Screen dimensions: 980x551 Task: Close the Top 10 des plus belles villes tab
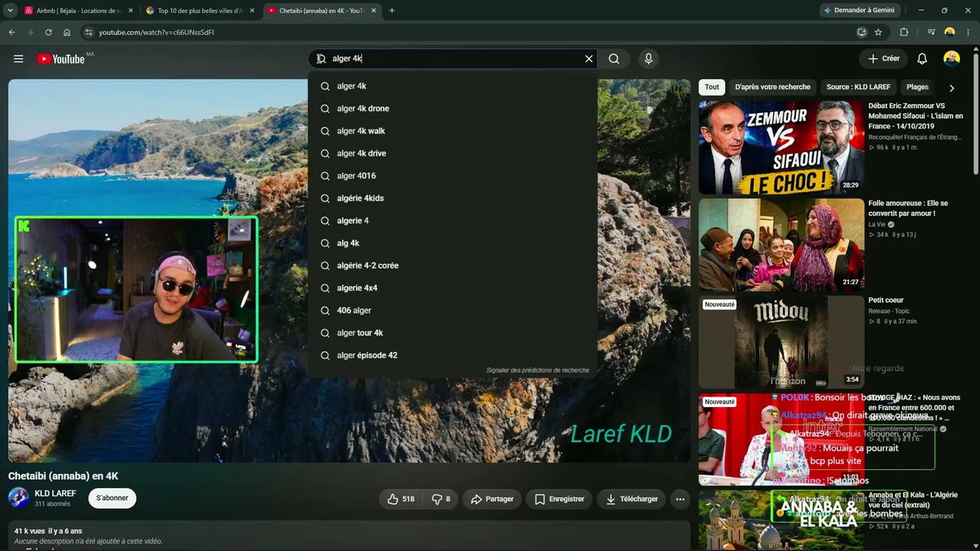coord(251,11)
